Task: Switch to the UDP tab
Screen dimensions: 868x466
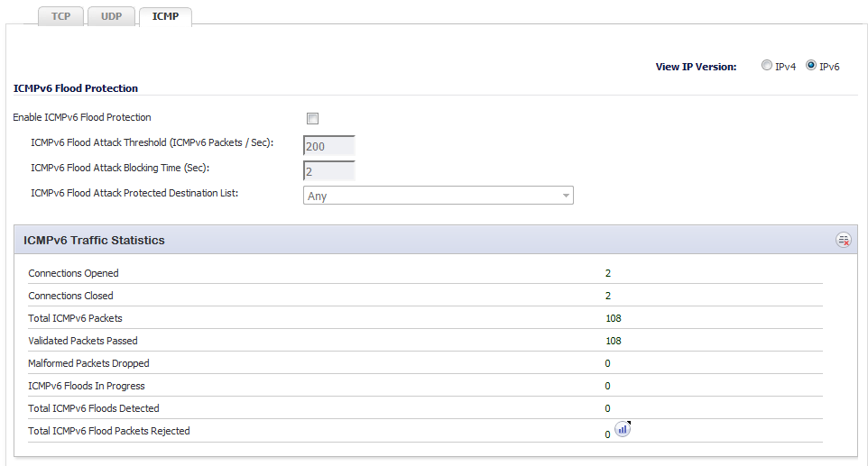Action: 111,16
